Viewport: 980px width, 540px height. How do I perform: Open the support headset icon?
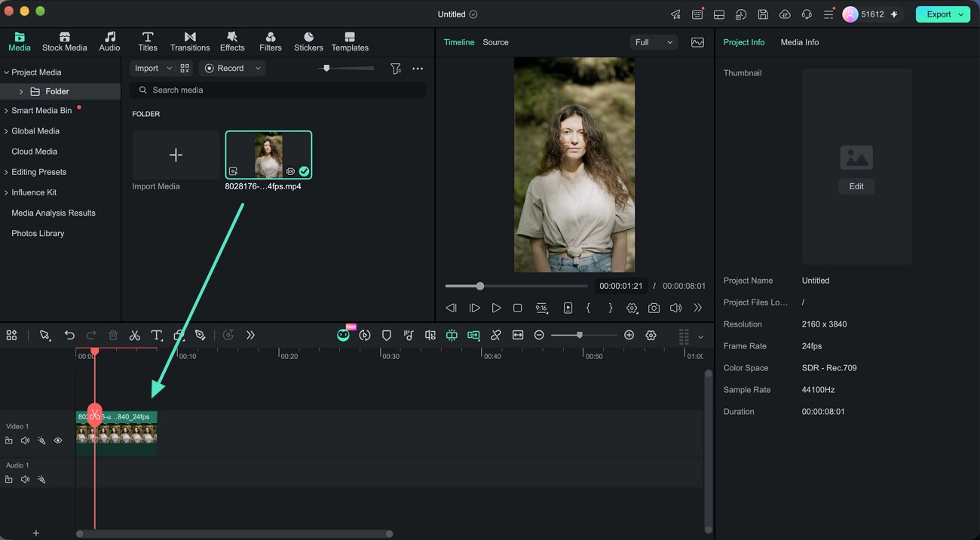[x=807, y=14]
